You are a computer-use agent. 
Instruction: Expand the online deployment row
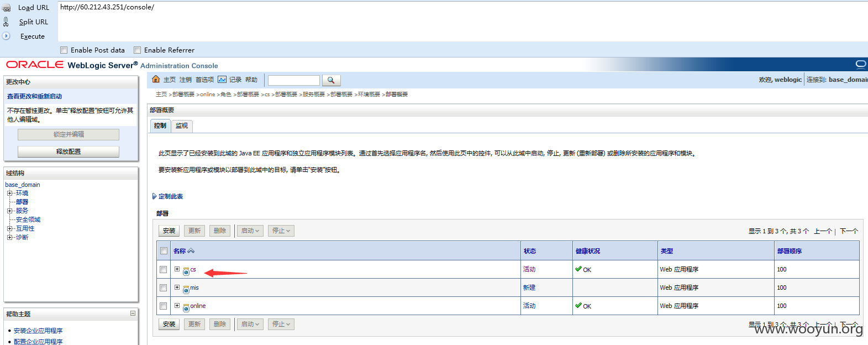pos(177,306)
